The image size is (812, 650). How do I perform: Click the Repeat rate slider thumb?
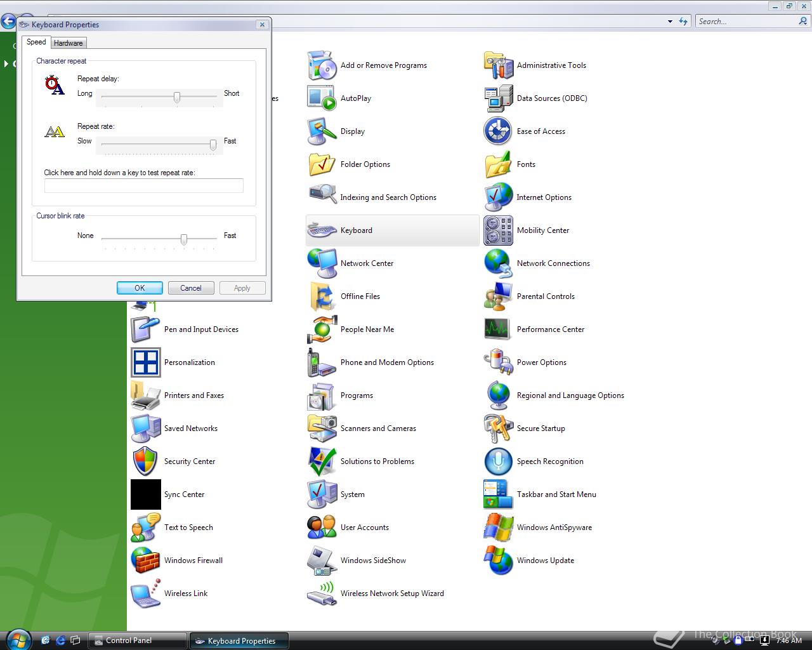coord(213,145)
